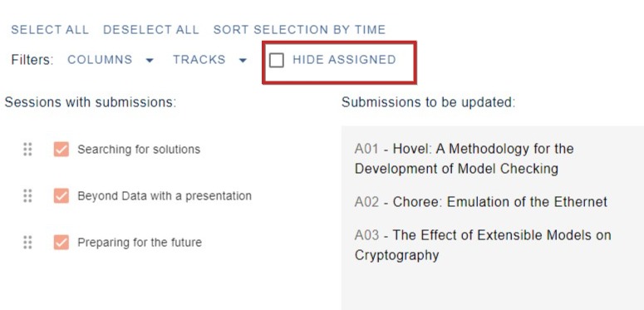This screenshot has width=644, height=310.
Task: Uncheck Searching for solutions session
Action: click(61, 150)
